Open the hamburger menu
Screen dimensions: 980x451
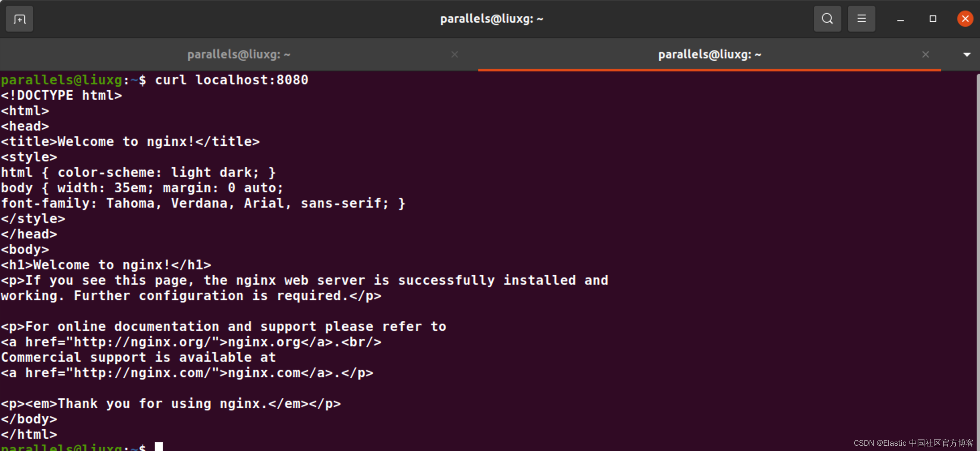pos(861,19)
